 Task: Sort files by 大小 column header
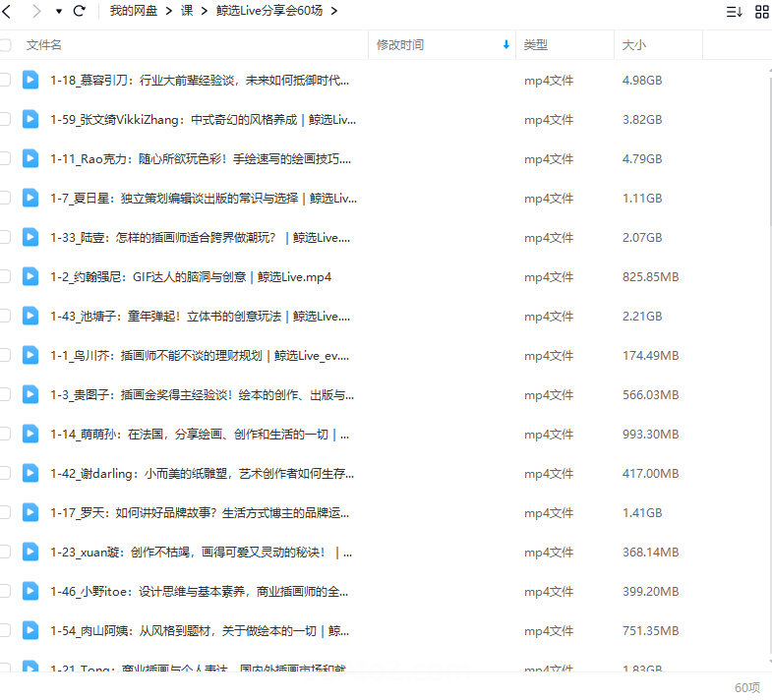pyautogui.click(x=634, y=45)
